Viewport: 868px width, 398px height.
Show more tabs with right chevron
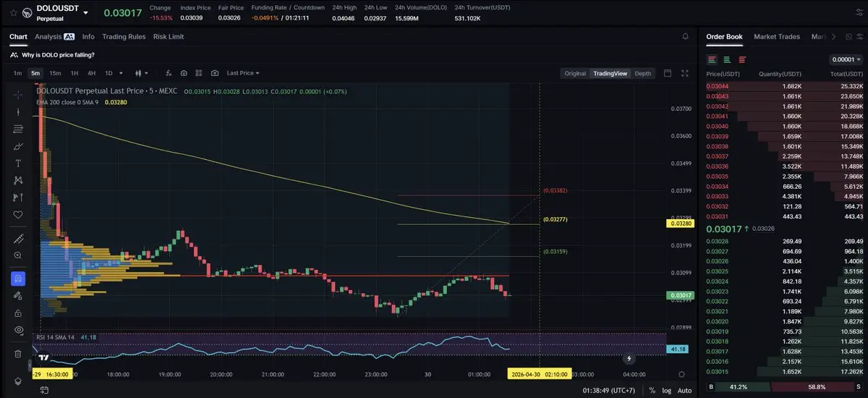(833, 36)
